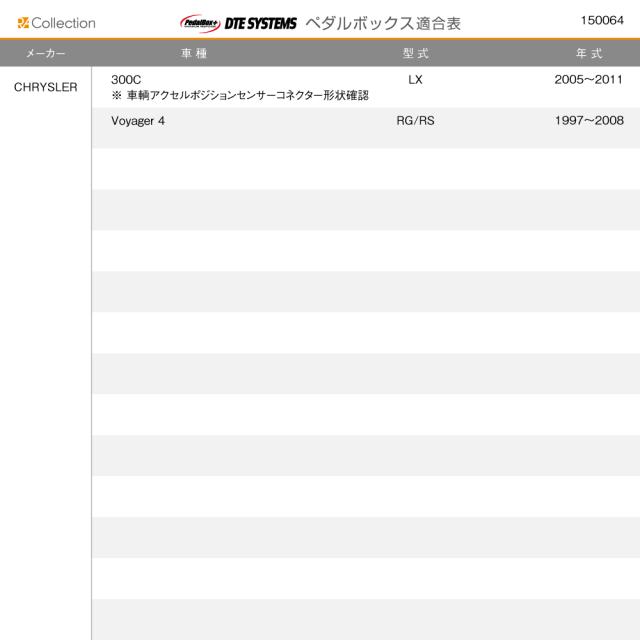Screen dimensions: 640x640
Task: Click the orange Collection logo icon
Action: tap(23, 22)
